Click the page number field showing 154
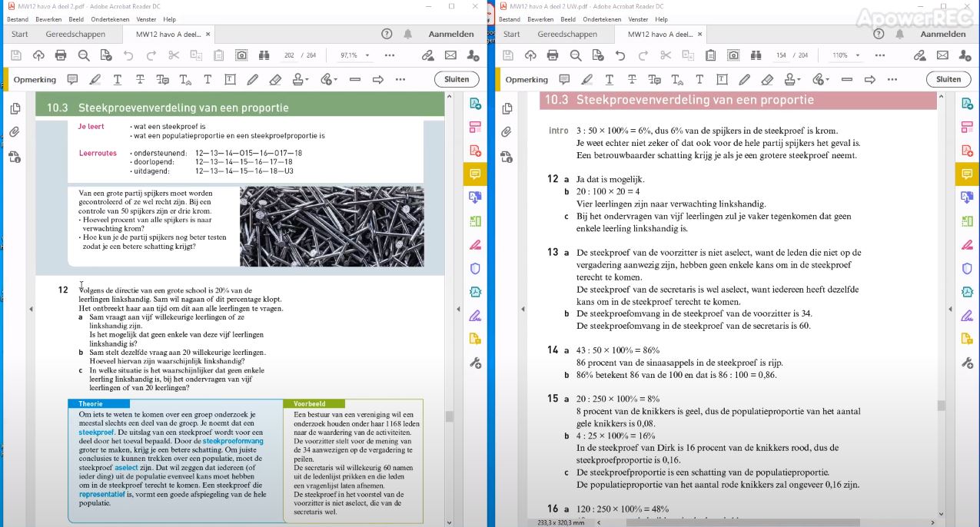The image size is (980, 527). [x=781, y=55]
